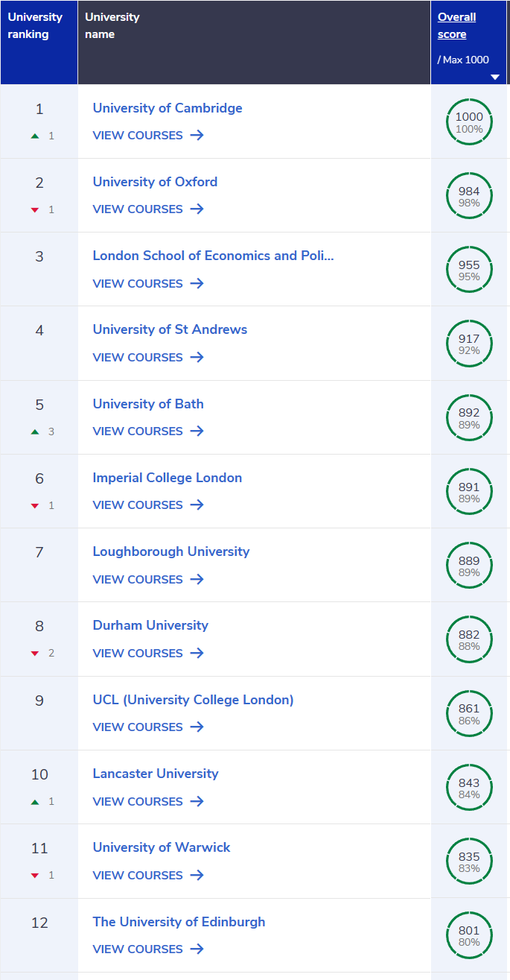Click the red down arrow under rank 2

(x=35, y=210)
